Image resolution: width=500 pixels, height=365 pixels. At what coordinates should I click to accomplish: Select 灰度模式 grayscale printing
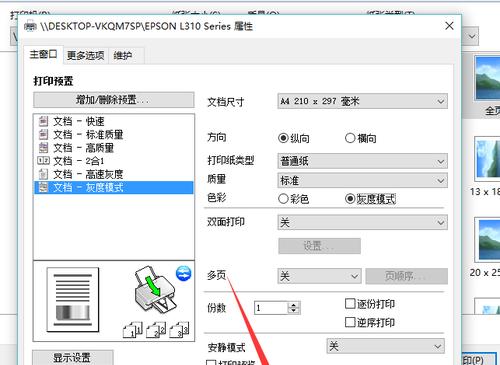click(x=350, y=199)
